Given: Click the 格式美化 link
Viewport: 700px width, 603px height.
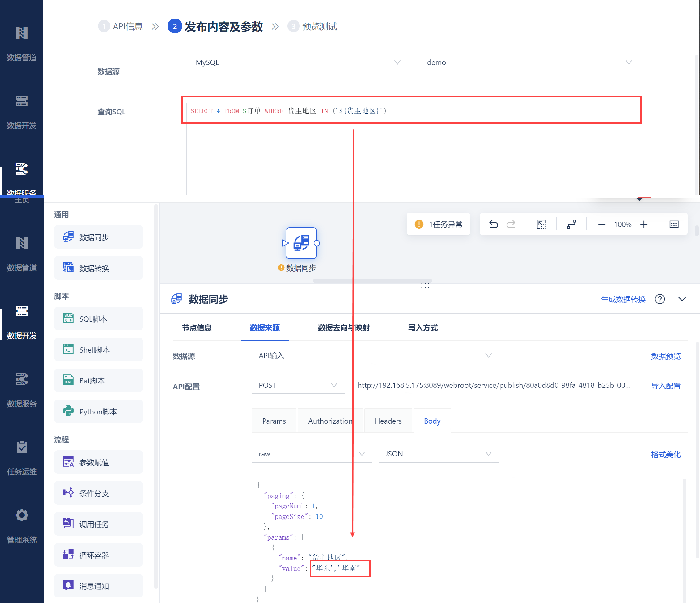Looking at the screenshot, I should [x=665, y=454].
